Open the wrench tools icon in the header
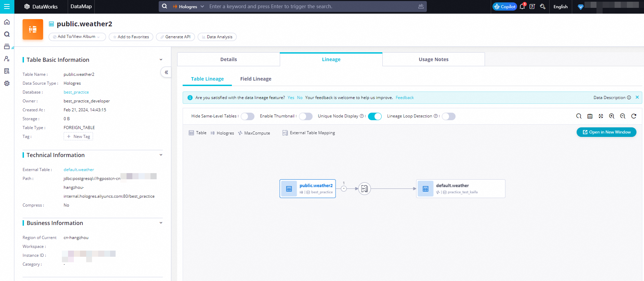Screen dimensions: 644x281 point(543,6)
